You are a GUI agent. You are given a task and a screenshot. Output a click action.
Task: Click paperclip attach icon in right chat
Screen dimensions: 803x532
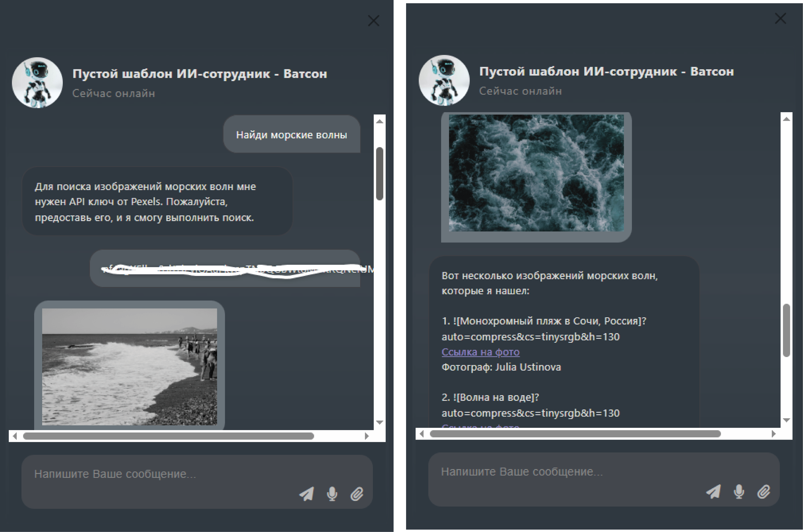coord(764,491)
